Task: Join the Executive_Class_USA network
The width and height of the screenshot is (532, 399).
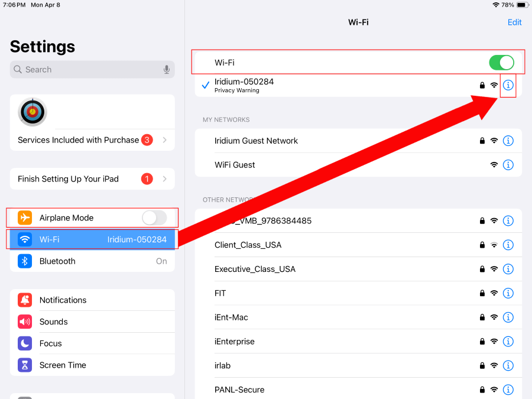Action: [255, 269]
